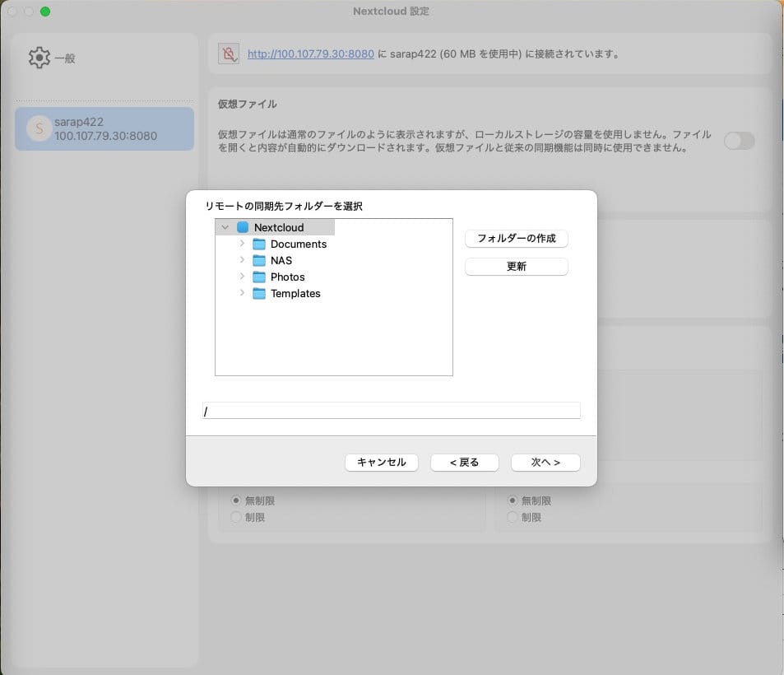The height and width of the screenshot is (675, 784).
Task: Select the Nextcloud root row label
Action: (x=279, y=227)
